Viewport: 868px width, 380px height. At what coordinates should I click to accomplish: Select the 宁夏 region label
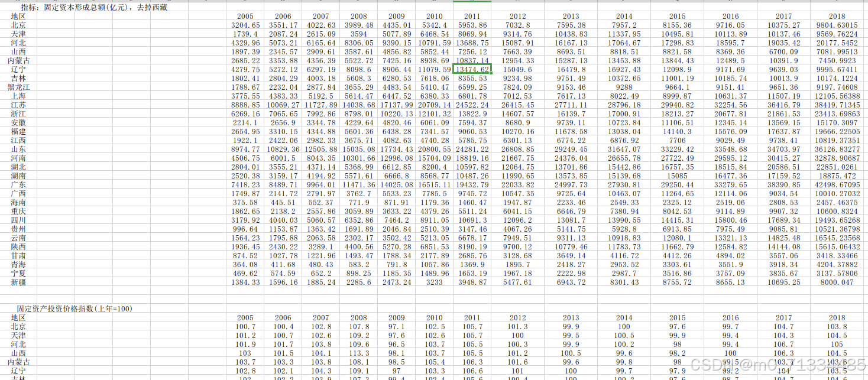[18, 273]
